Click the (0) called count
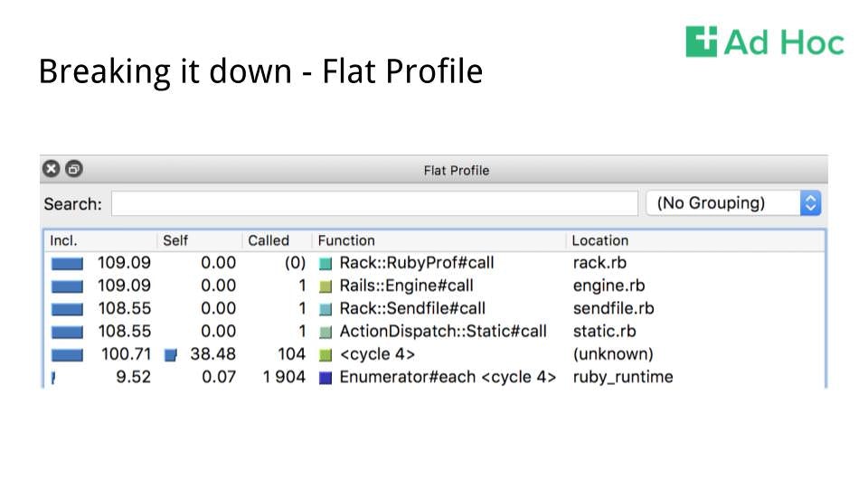868x488 pixels. click(x=295, y=263)
